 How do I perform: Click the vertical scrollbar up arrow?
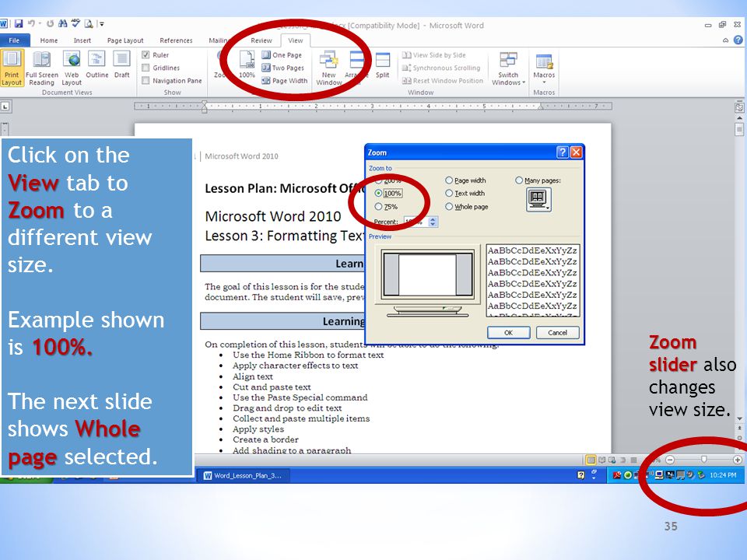[x=739, y=117]
